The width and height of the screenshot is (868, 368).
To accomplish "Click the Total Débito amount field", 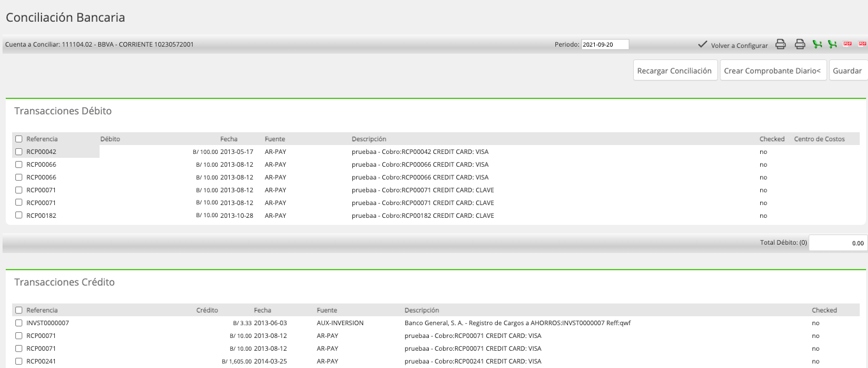I will pyautogui.click(x=838, y=243).
